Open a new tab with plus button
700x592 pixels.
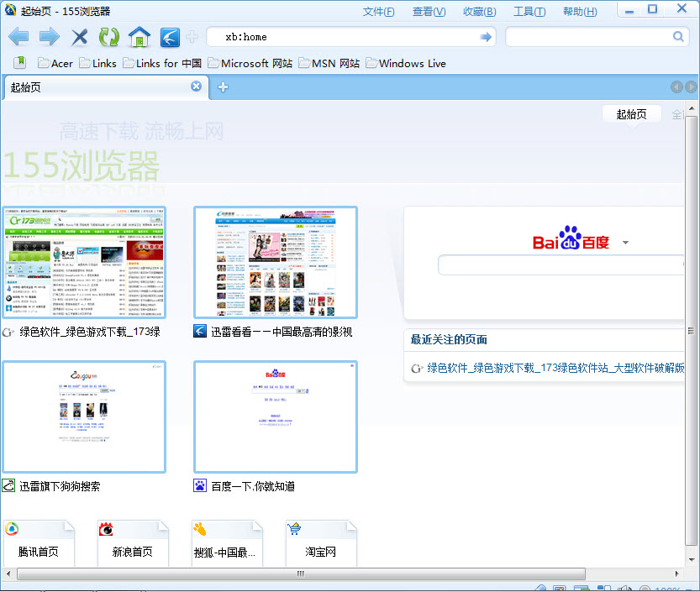224,87
